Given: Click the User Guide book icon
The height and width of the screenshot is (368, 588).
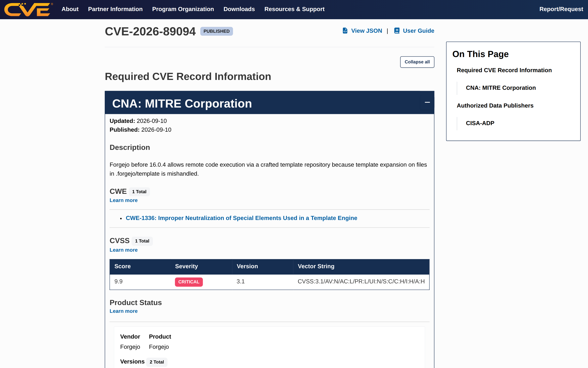Looking at the screenshot, I should pyautogui.click(x=397, y=31).
